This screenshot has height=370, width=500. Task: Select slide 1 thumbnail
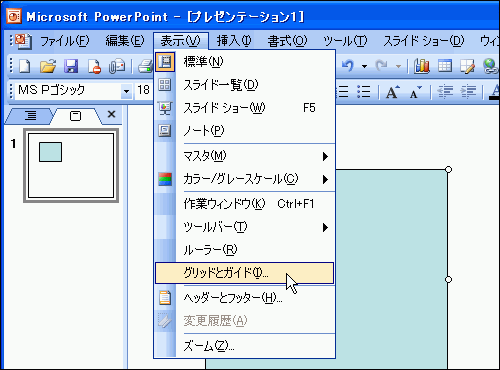(71, 166)
